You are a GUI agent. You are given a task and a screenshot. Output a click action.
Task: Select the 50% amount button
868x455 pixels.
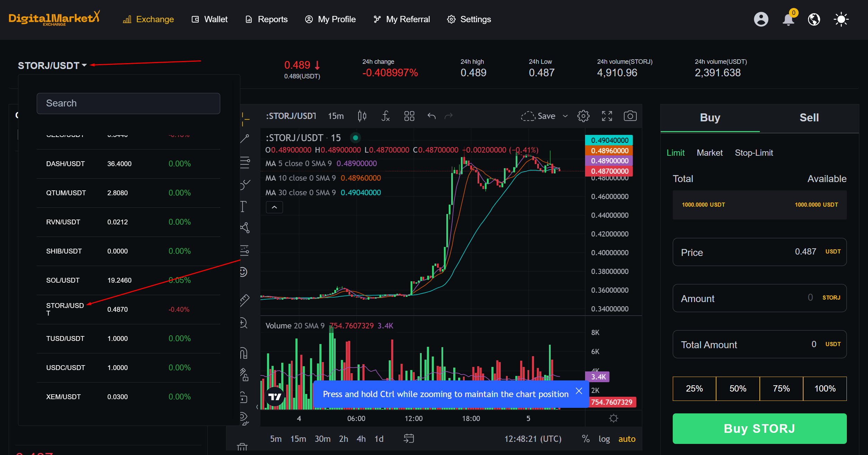(x=738, y=388)
